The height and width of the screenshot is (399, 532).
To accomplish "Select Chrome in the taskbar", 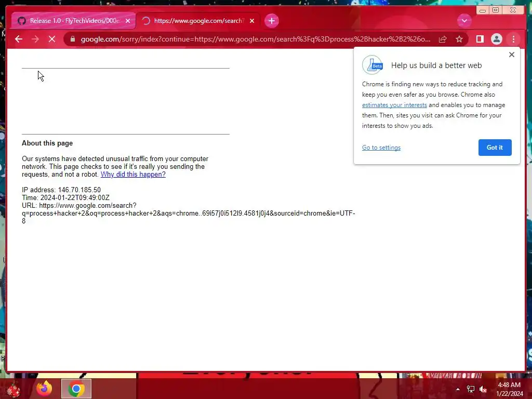I will [76, 389].
